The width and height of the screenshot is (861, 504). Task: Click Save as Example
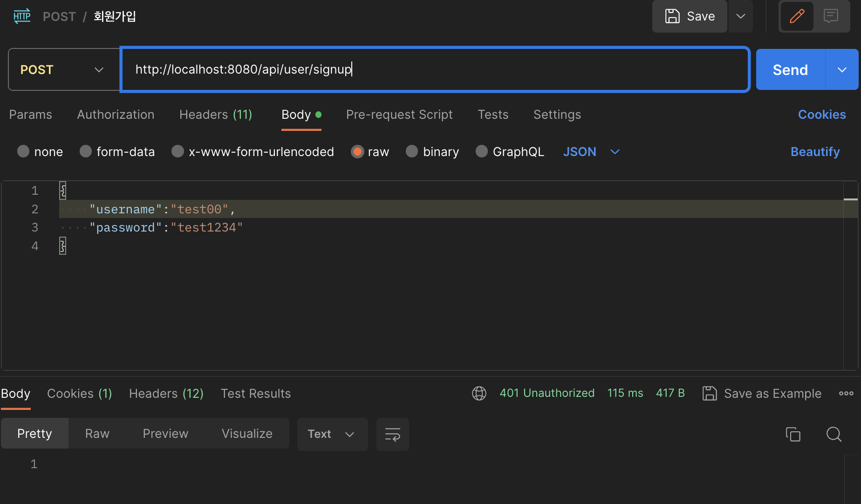(x=772, y=394)
